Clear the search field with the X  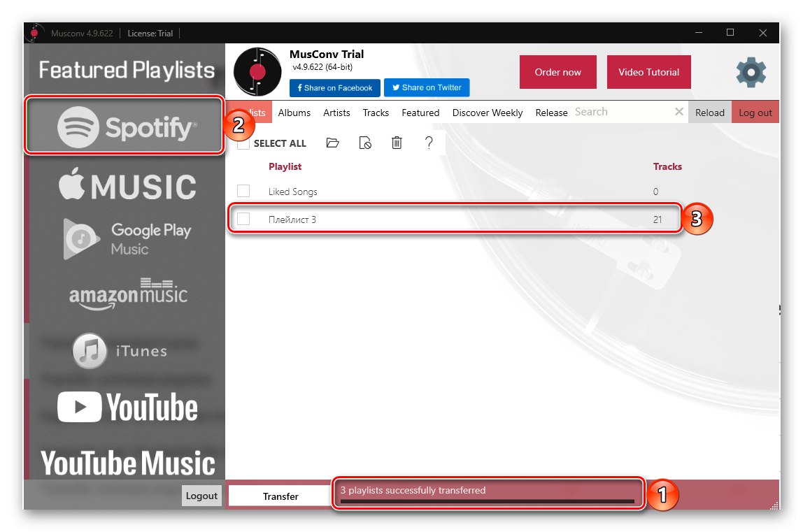(x=678, y=111)
